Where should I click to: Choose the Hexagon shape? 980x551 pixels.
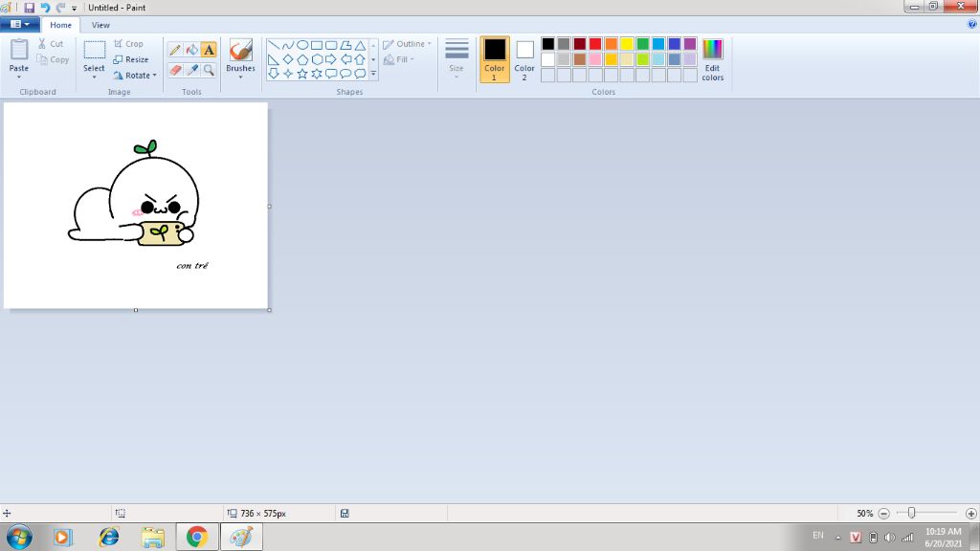(317, 59)
